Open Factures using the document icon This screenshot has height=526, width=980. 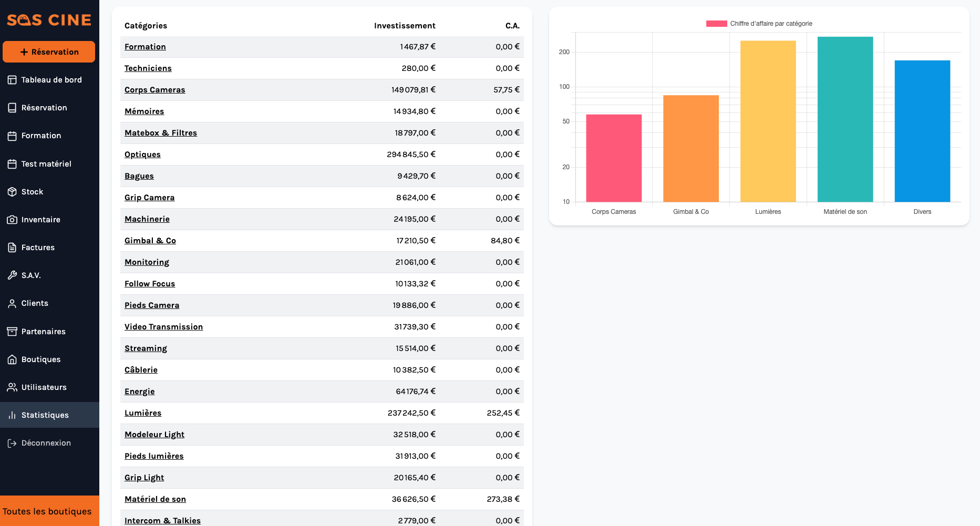12,247
